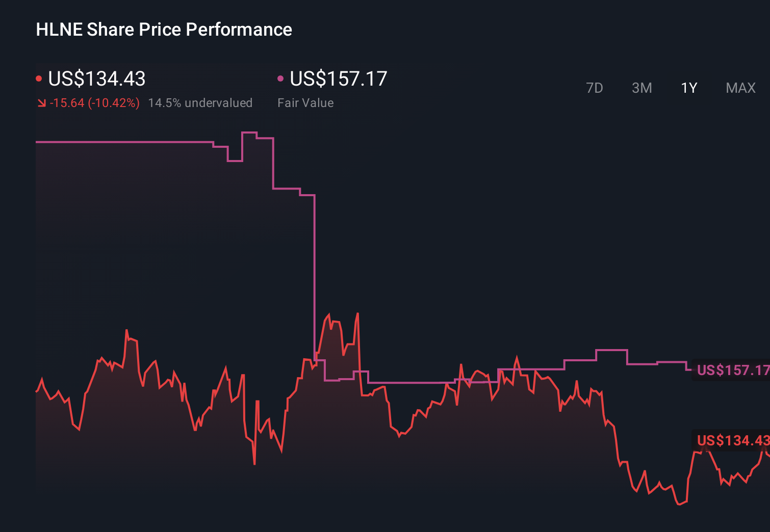Toggle the 1Y time range selection
This screenshot has height=532, width=770.
[x=688, y=88]
